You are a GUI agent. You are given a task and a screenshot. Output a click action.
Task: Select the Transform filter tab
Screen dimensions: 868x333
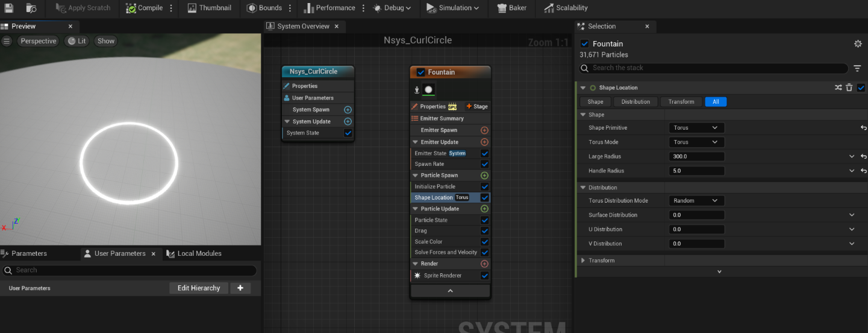click(x=681, y=102)
